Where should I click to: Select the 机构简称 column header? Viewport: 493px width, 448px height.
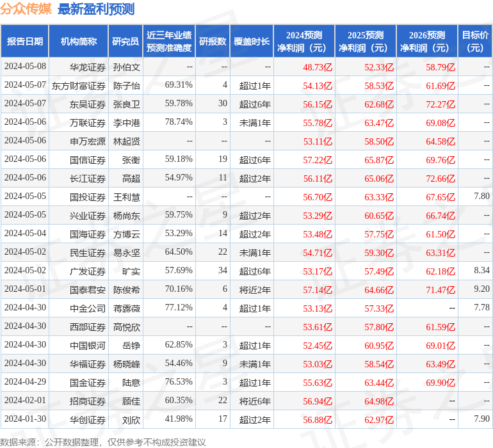click(79, 41)
